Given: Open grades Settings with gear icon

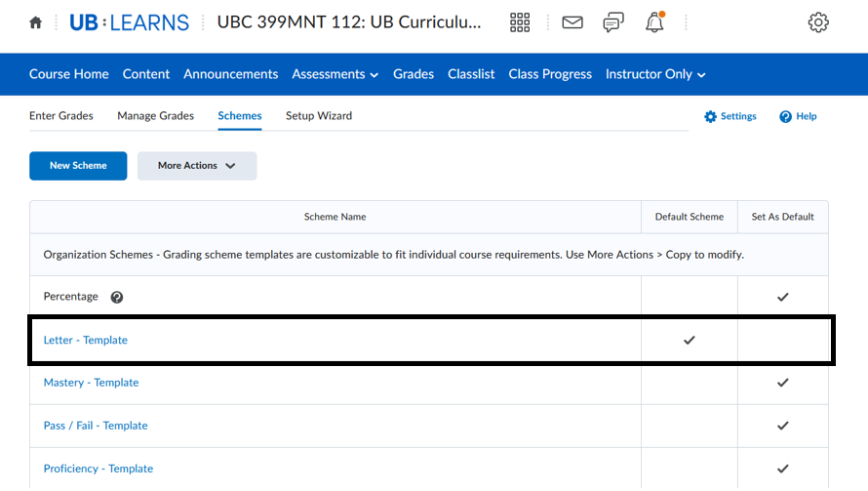Looking at the screenshot, I should click(730, 116).
